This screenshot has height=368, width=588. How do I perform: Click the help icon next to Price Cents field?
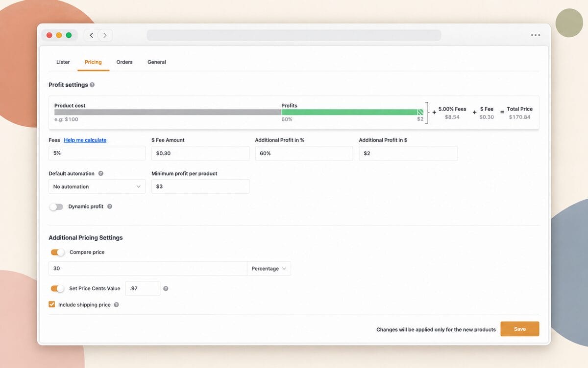pyautogui.click(x=166, y=289)
